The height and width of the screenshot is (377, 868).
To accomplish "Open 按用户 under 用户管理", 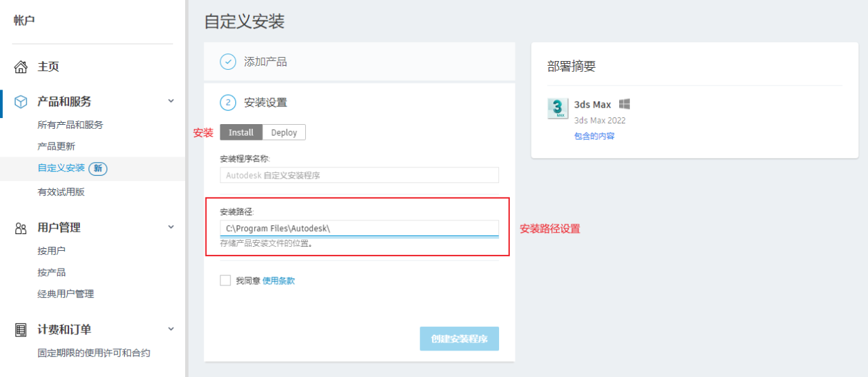I will pyautogui.click(x=52, y=251).
